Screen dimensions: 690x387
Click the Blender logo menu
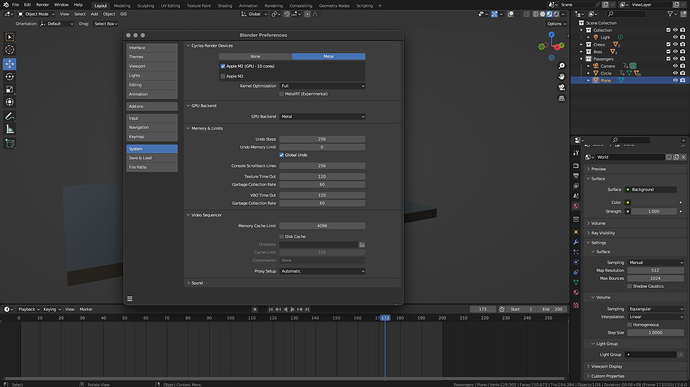pos(6,5)
